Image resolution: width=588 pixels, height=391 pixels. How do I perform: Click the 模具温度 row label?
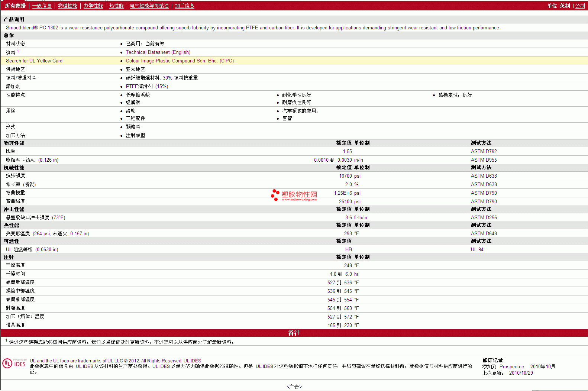(15, 325)
